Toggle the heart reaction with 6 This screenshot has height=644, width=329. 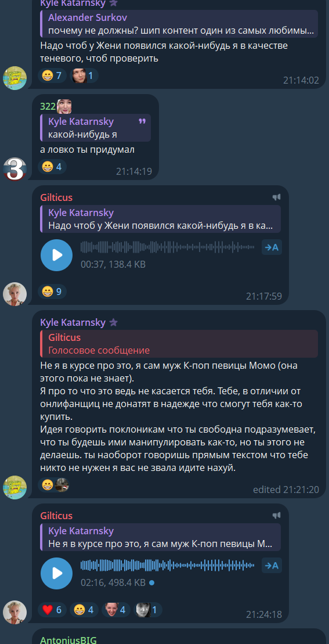click(x=52, y=610)
